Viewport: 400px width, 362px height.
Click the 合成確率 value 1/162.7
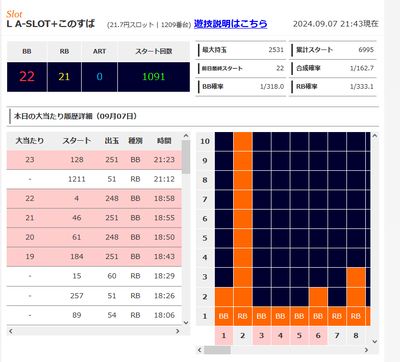pos(362,68)
